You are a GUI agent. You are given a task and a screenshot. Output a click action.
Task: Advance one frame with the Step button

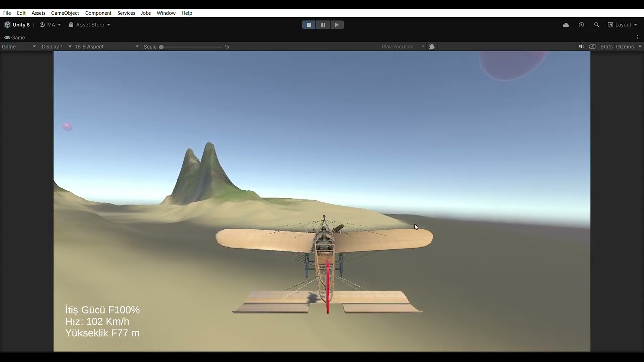point(337,25)
